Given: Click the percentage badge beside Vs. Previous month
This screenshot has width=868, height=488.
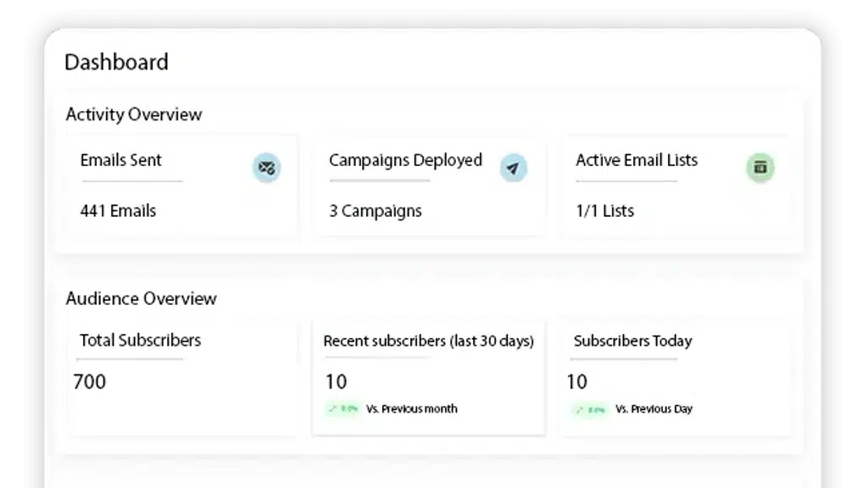Looking at the screenshot, I should coord(343,409).
